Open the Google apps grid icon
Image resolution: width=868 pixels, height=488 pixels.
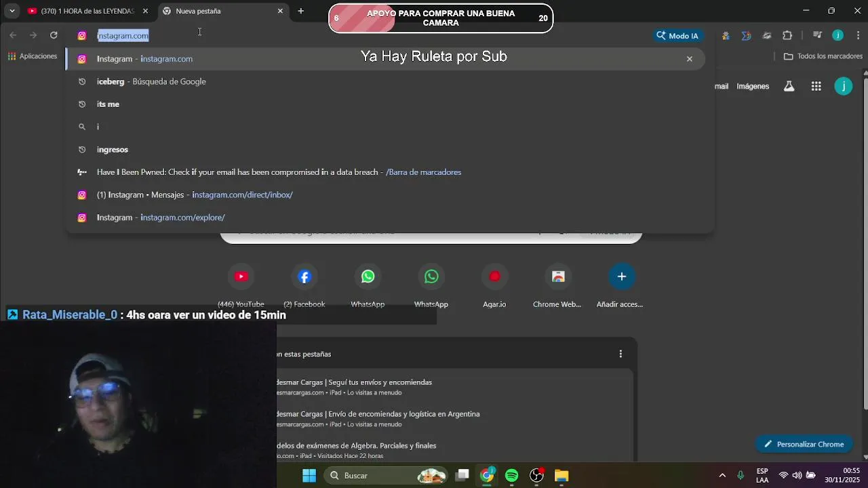pyautogui.click(x=816, y=86)
